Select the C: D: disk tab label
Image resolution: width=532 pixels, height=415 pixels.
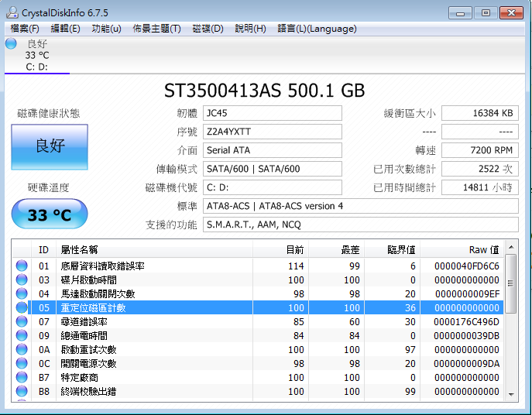36,67
